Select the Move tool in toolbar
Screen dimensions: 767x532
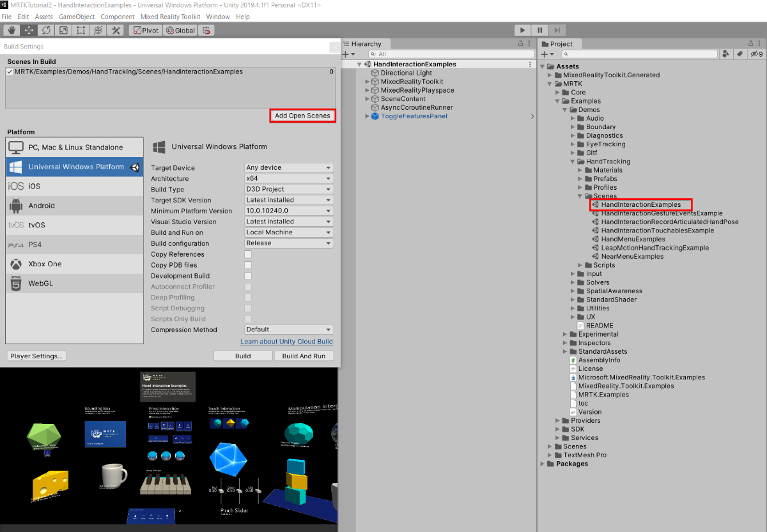29,30
